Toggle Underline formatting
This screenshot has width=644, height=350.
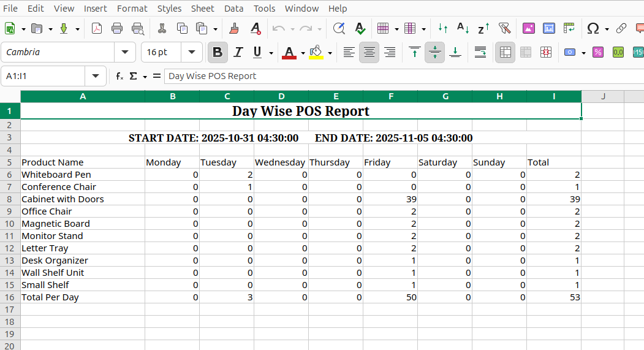[257, 52]
